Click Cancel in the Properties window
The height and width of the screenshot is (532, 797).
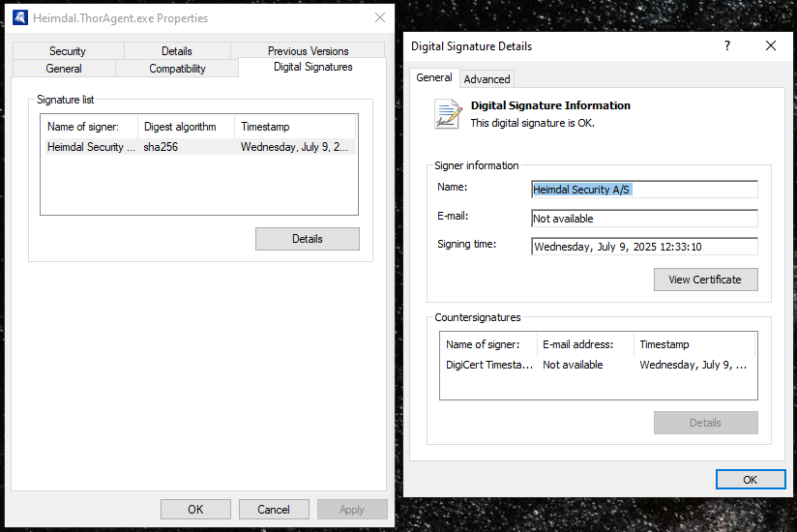(274, 509)
